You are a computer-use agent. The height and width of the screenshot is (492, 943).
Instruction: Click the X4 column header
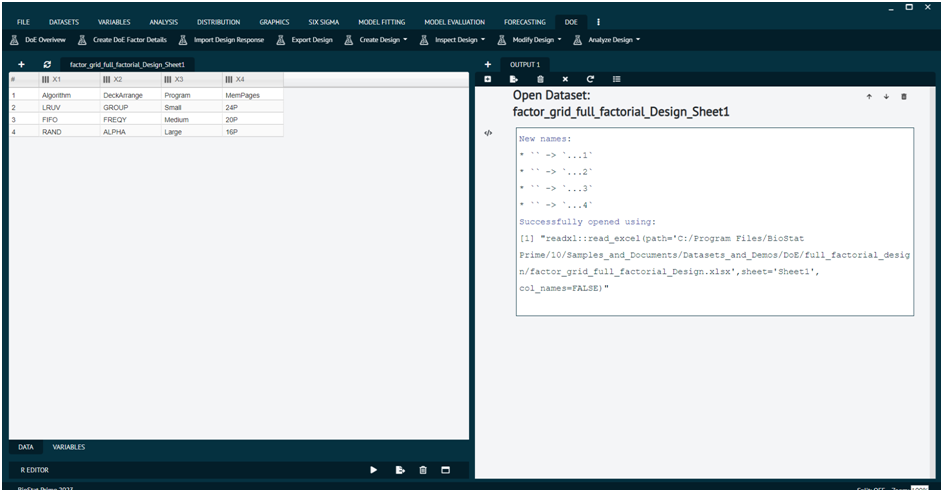point(253,79)
